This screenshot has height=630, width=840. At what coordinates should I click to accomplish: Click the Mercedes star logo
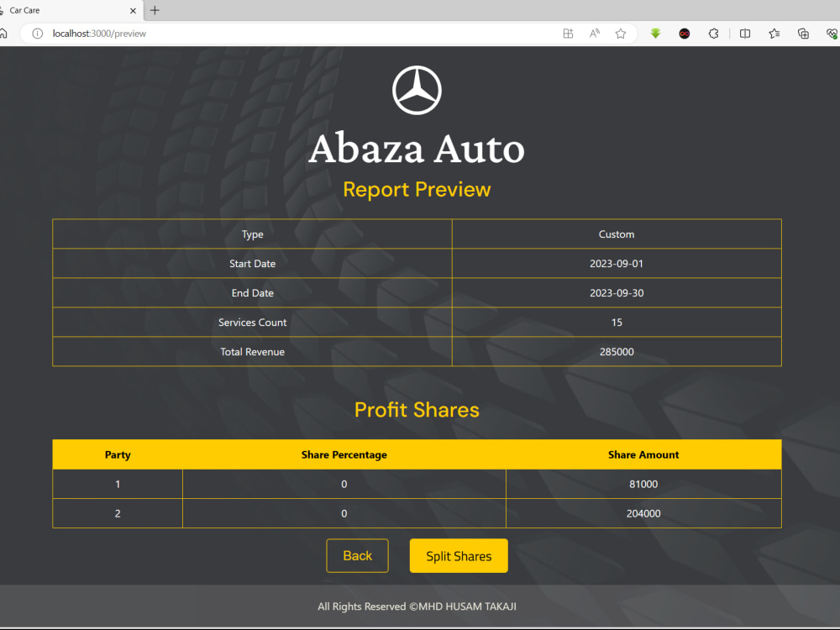coord(417,90)
